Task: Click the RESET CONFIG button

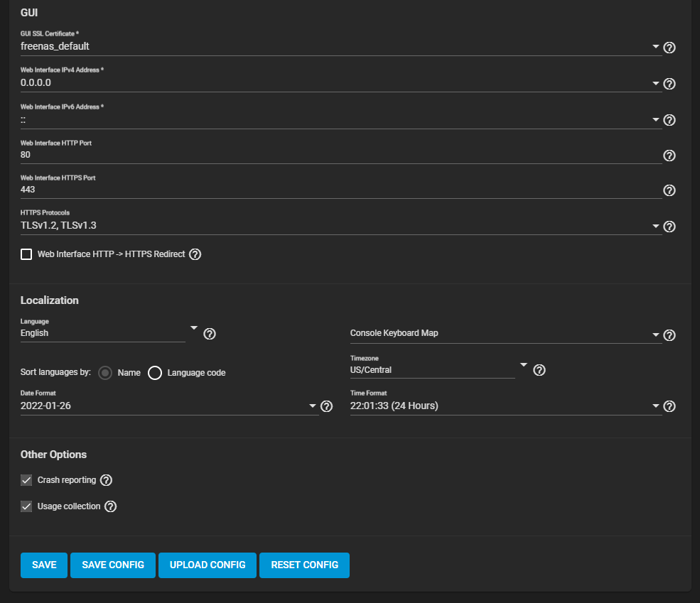Action: pos(304,565)
